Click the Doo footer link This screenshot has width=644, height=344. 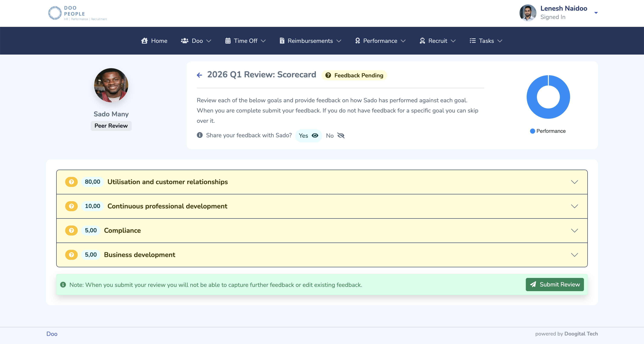pos(52,334)
